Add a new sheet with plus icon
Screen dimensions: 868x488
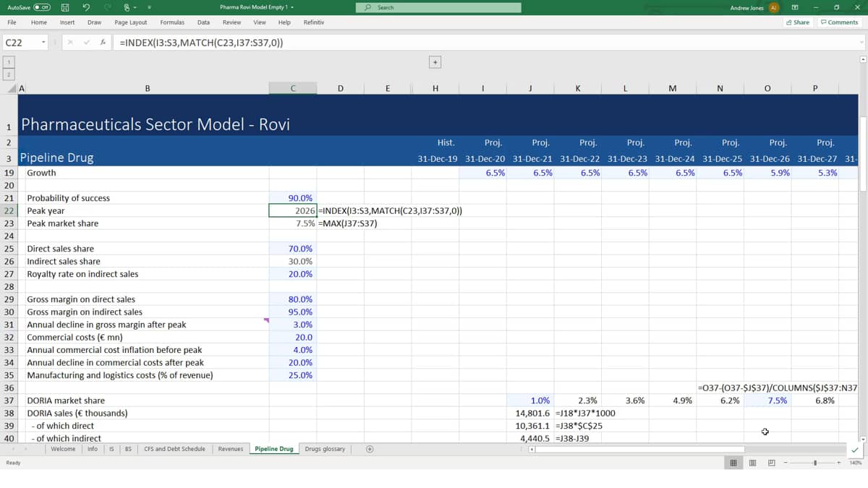coord(370,449)
